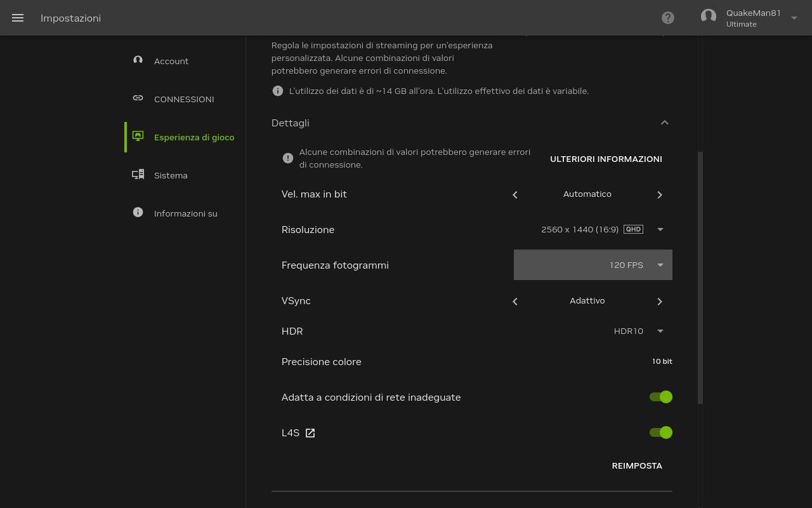Open the hamburger navigation menu

pyautogui.click(x=17, y=18)
